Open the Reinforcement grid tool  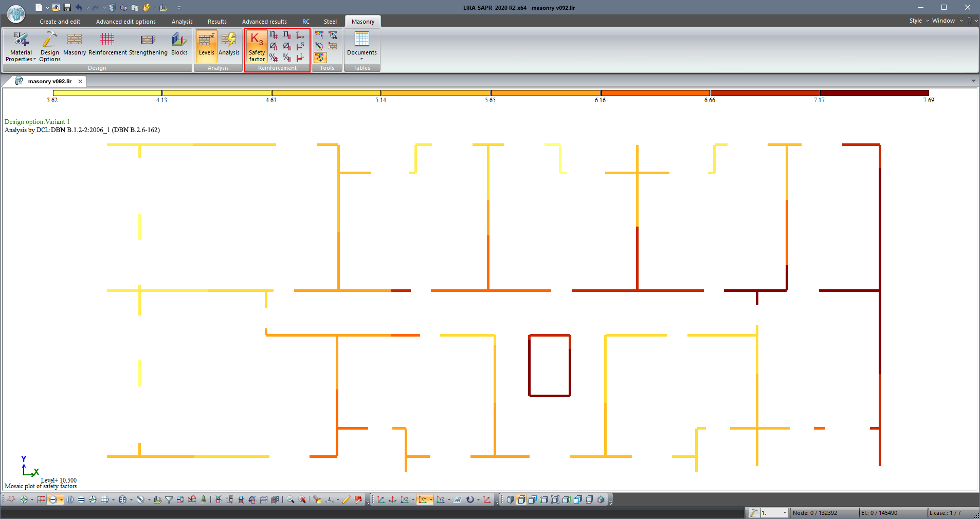coord(107,44)
